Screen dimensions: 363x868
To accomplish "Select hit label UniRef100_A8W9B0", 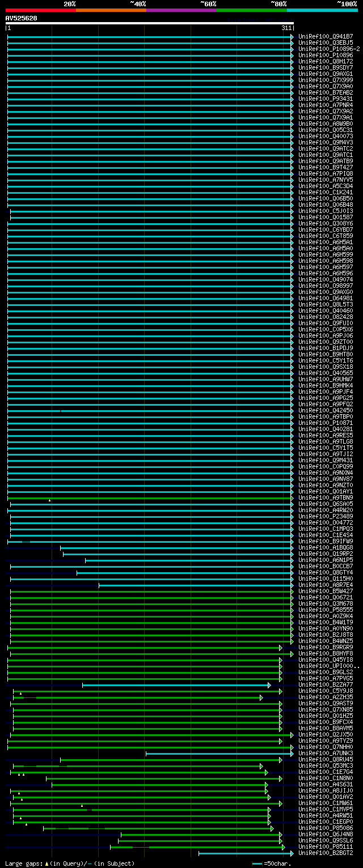I will 326,124.
